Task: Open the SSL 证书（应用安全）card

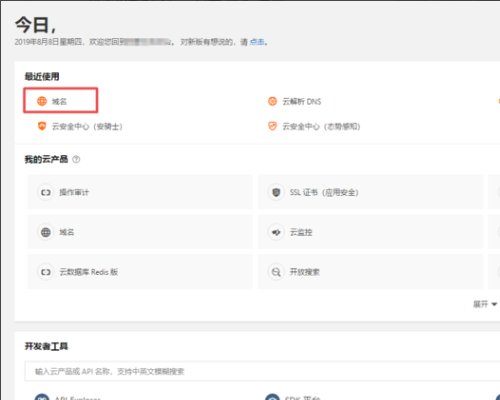Action: click(x=370, y=192)
